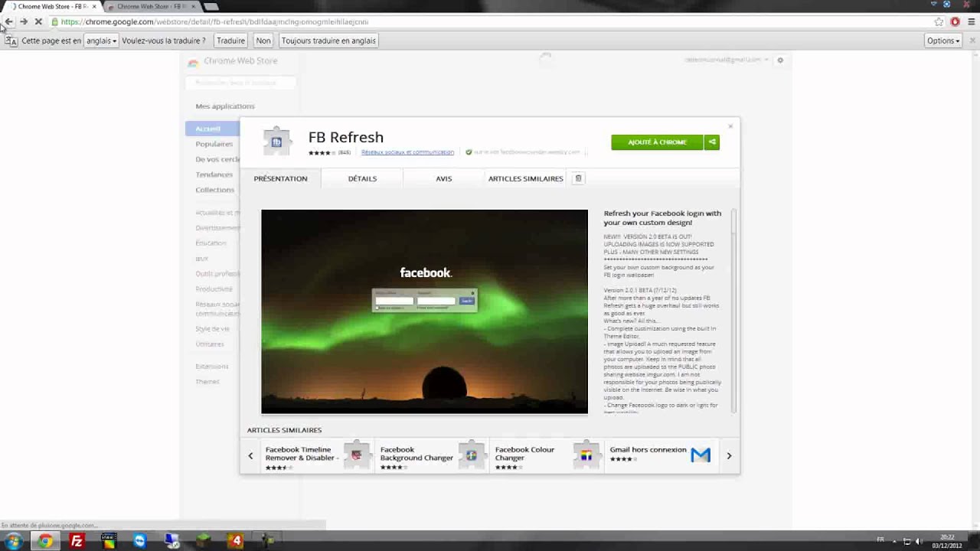Click the FB Refresh puzzle-piece app icon

point(276,142)
